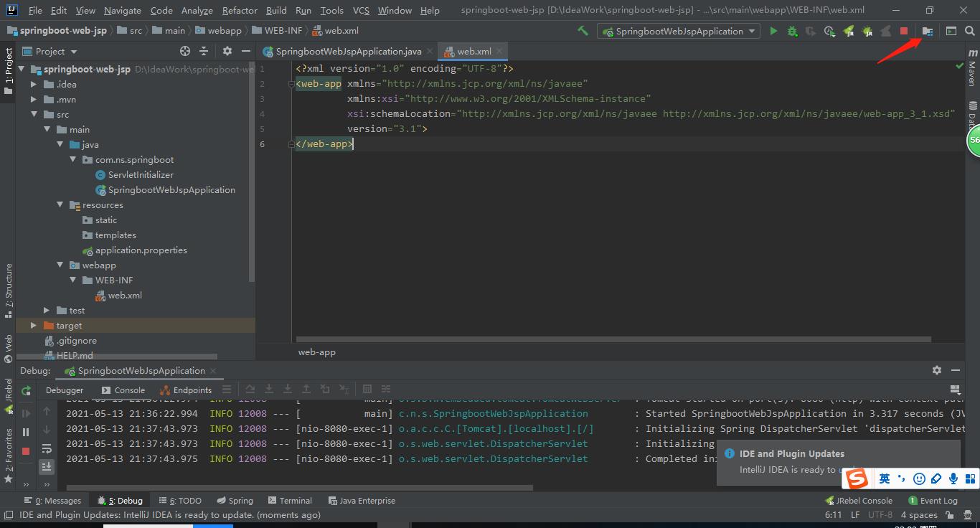Viewport: 980px width, 528px height.
Task: Open Search Everywhere magnifier icon
Action: point(969,31)
